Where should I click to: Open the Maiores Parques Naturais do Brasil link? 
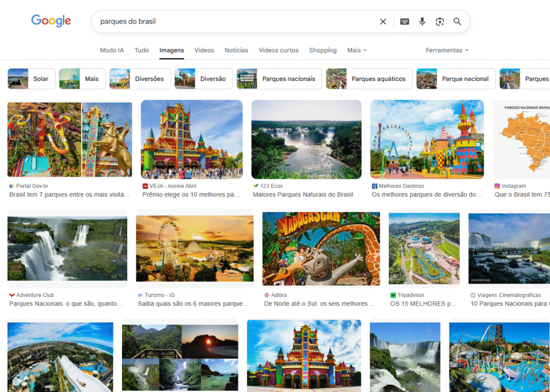point(303,194)
